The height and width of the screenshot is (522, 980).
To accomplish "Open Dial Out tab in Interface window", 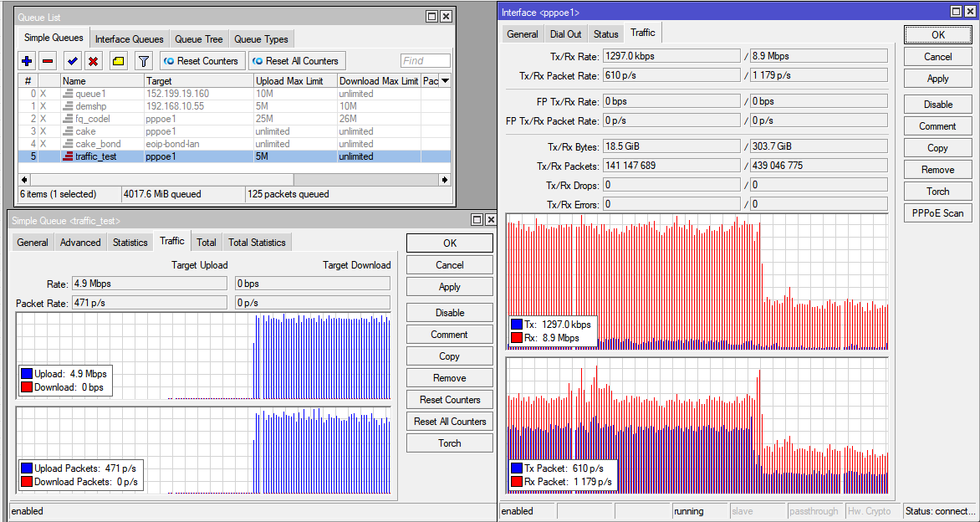I will pos(565,34).
